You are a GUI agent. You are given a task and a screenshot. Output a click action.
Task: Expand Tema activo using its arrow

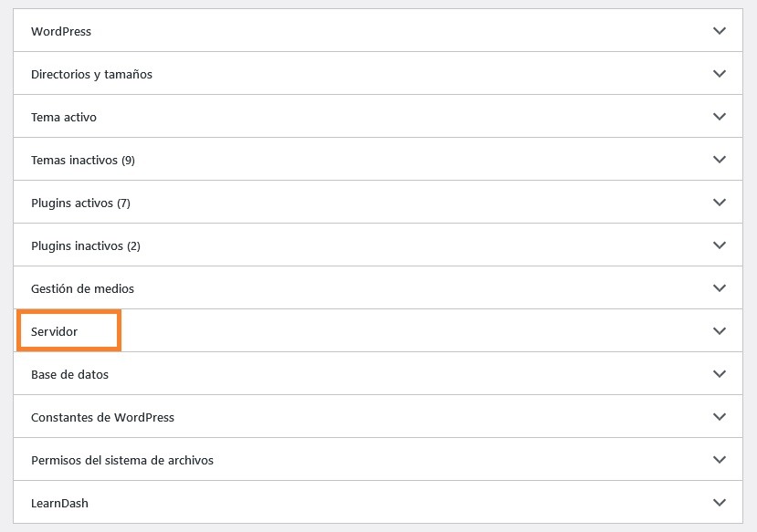[x=720, y=117]
